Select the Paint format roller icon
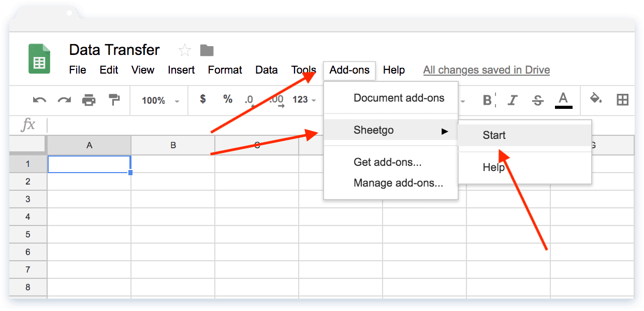 [x=114, y=99]
